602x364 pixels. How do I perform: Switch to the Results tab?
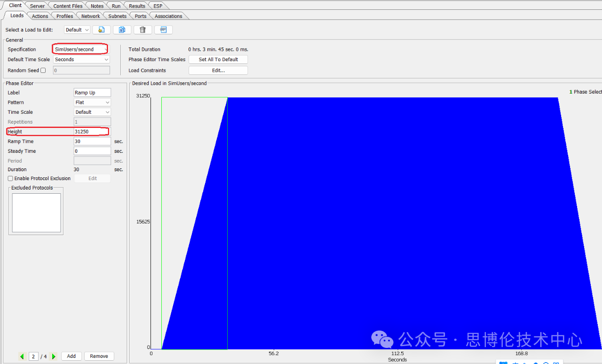pos(137,6)
